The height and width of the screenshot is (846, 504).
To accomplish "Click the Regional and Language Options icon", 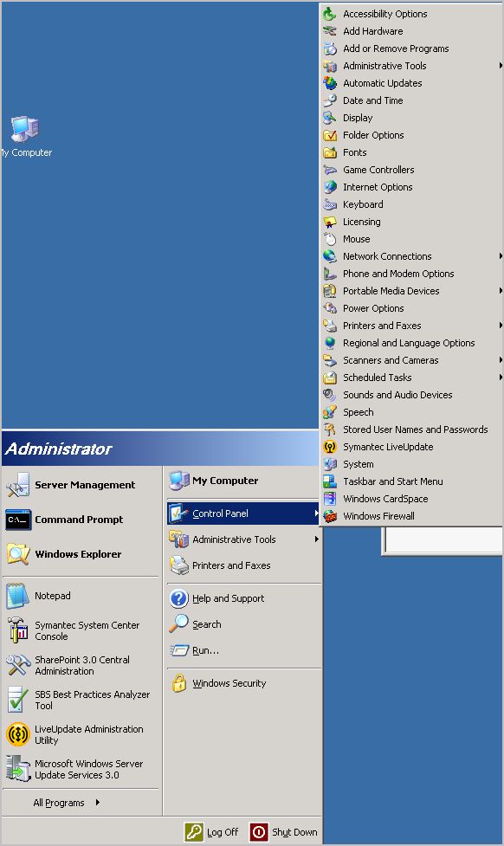I will click(x=330, y=343).
